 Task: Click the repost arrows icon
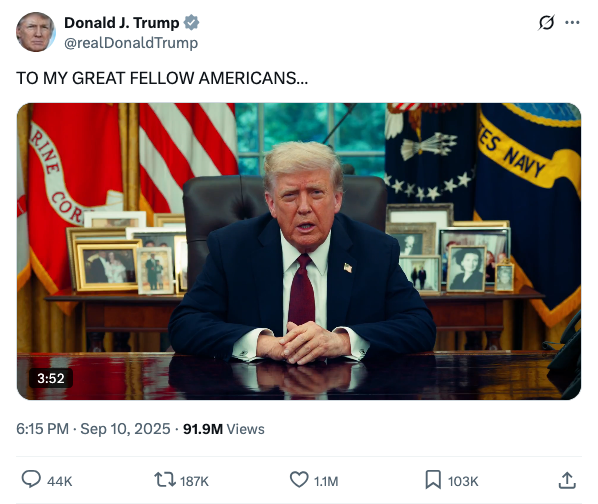tap(165, 480)
